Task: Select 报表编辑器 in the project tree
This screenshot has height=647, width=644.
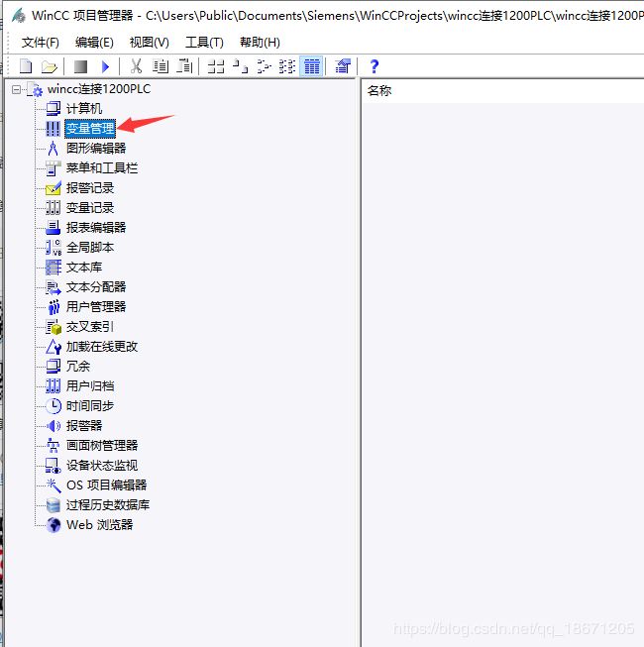Action: [96, 227]
